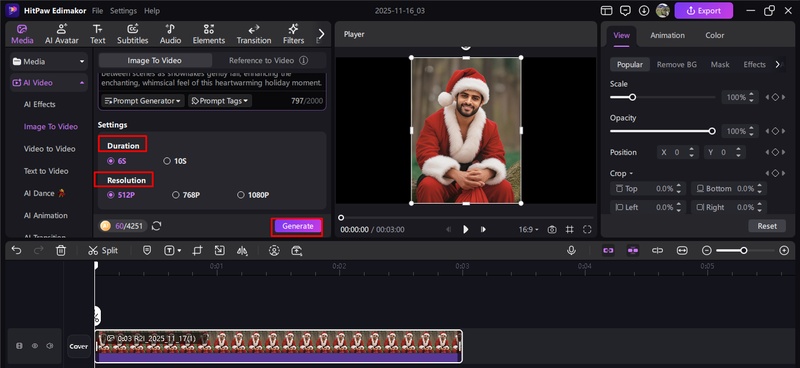
Task: Show more toolbar tabs with the right arrow
Action: coord(321,34)
